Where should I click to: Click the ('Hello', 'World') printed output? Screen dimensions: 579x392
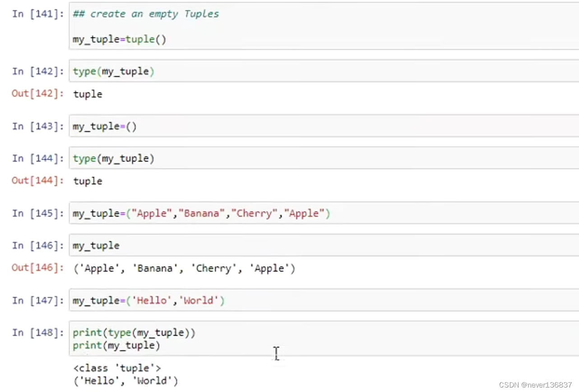[x=125, y=380]
